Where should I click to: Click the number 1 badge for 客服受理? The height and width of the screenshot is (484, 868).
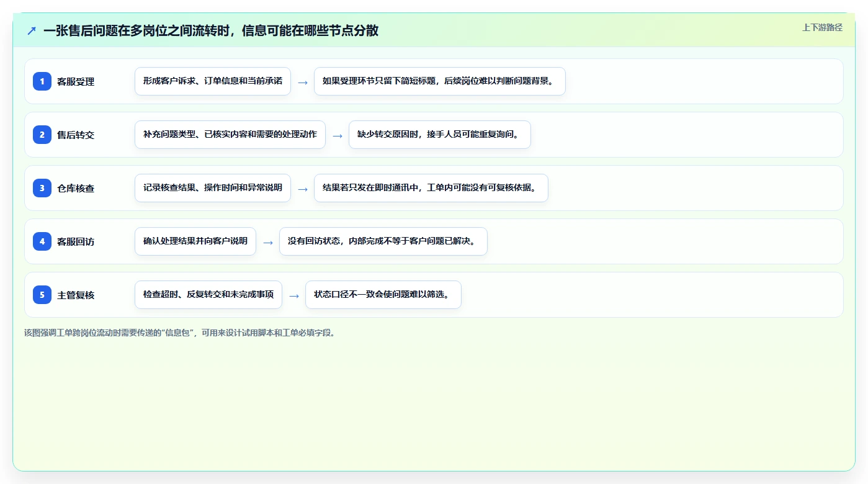[42, 81]
